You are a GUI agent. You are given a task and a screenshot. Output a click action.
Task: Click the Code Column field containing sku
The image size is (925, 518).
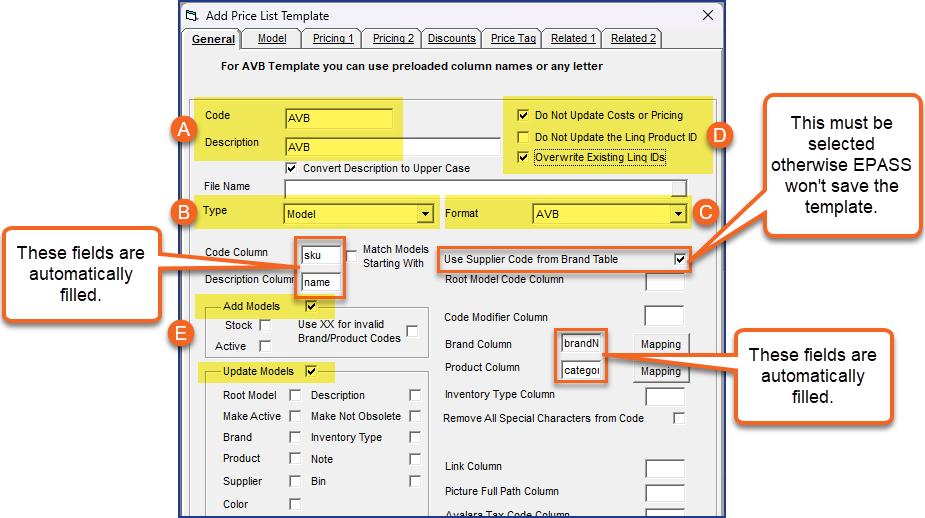click(x=320, y=255)
